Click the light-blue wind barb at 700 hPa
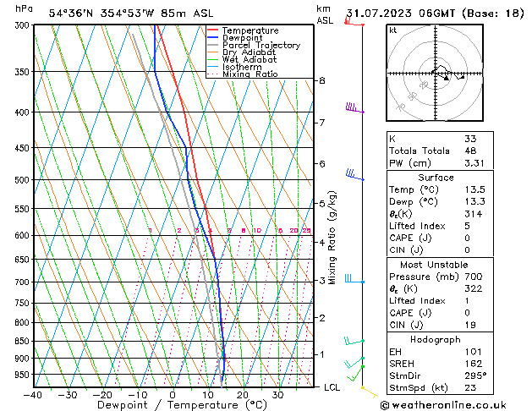The image size is (532, 411). [351, 279]
